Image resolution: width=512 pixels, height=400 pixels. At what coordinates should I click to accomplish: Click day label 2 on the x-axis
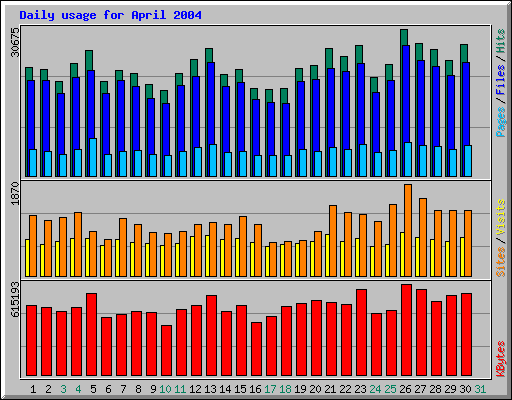[x=48, y=389]
